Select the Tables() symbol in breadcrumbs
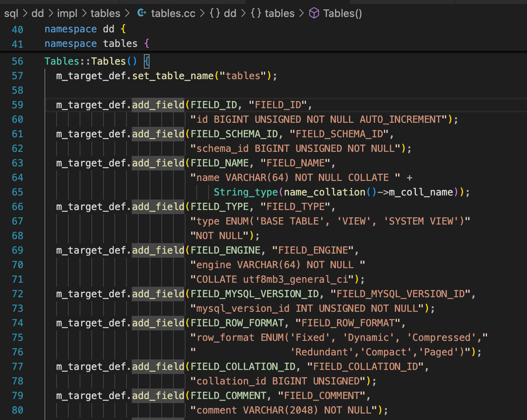 [342, 13]
